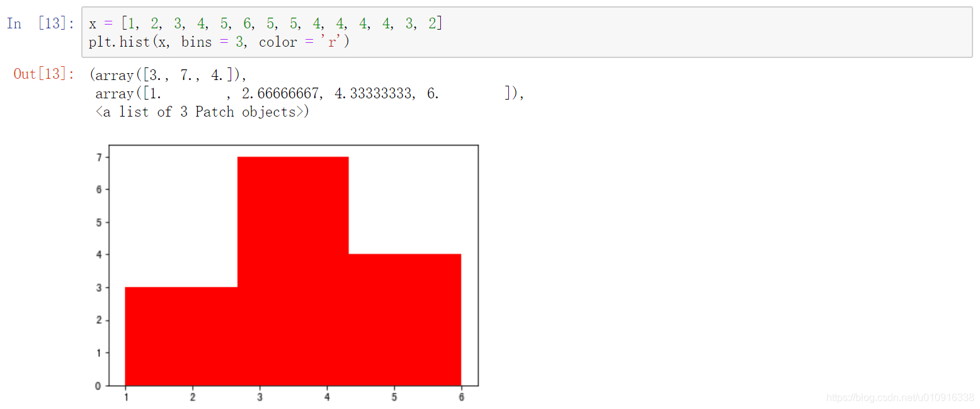
Task: Click the x-axis tick label 1
Action: [x=125, y=398]
